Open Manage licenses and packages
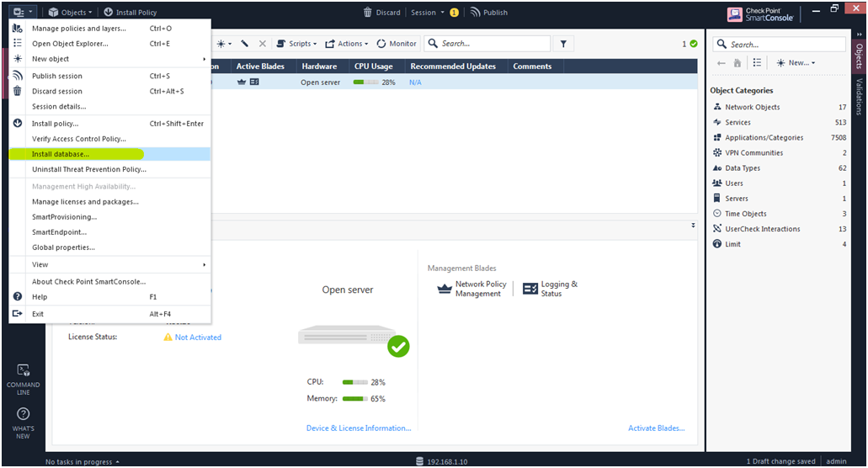868x468 pixels. pyautogui.click(x=109, y=202)
